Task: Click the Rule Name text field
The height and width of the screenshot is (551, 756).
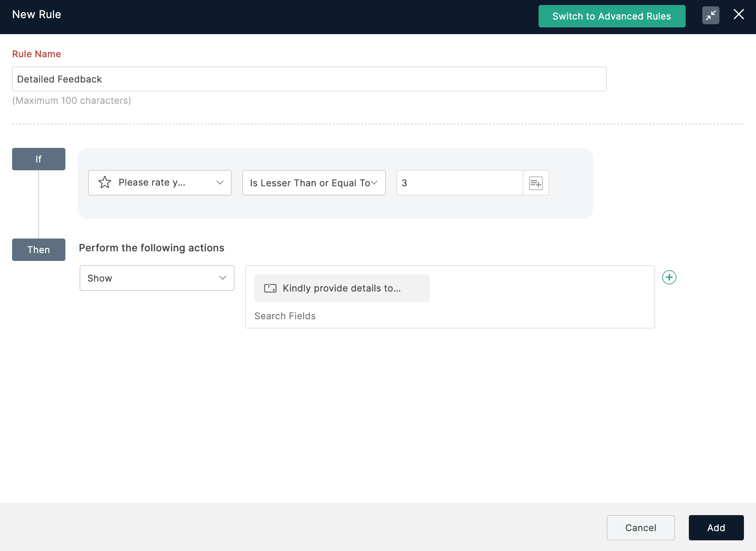Action: pyautogui.click(x=309, y=79)
